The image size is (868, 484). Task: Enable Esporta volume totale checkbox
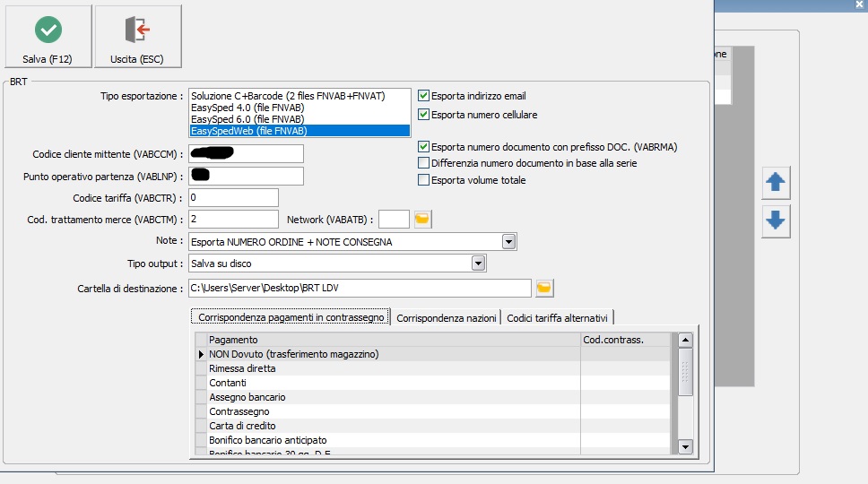[423, 180]
